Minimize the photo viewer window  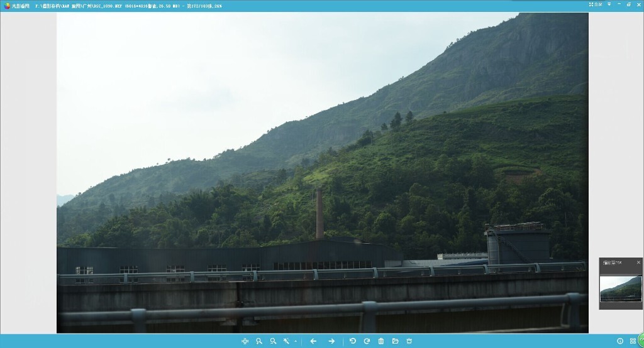[619, 4]
